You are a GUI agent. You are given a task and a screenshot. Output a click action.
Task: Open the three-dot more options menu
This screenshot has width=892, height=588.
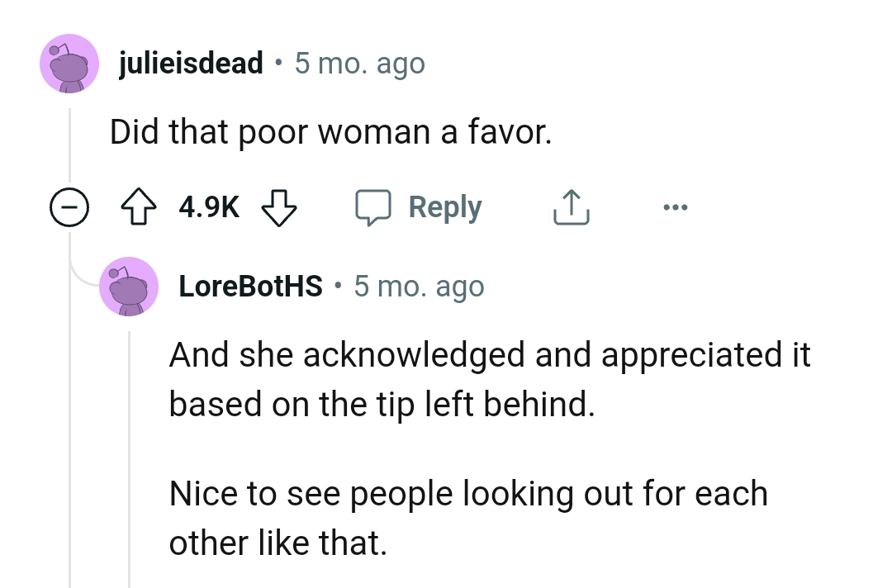point(671,208)
